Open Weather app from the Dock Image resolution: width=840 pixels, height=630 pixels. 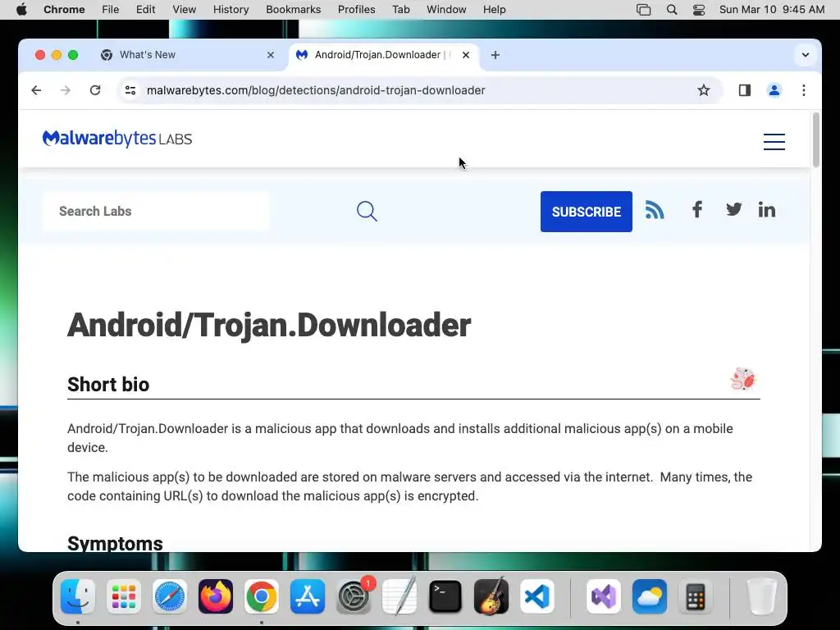coord(650,596)
